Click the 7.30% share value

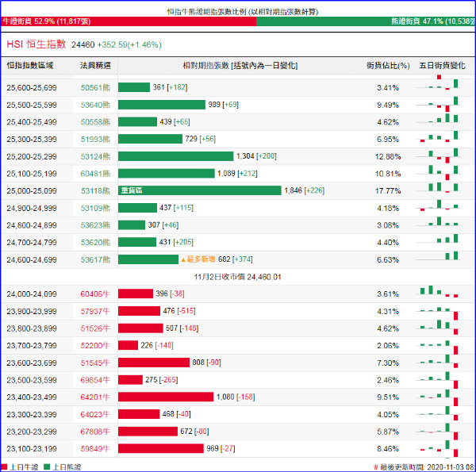point(388,363)
